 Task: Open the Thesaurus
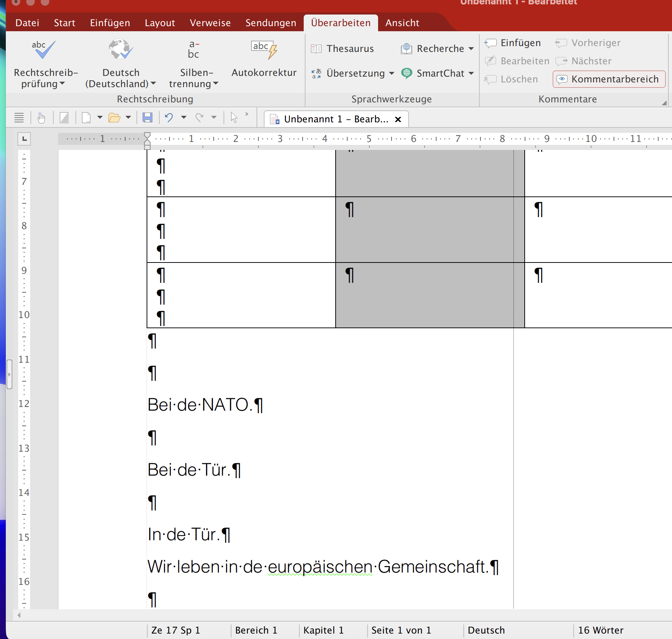tap(343, 48)
